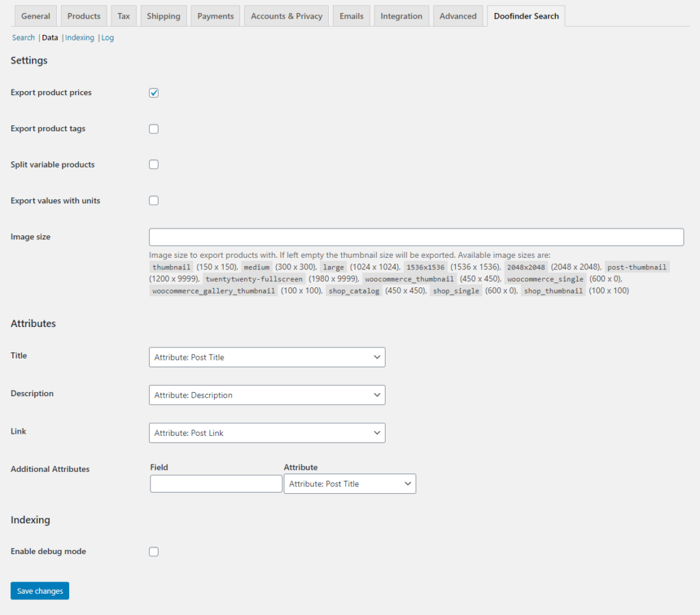This screenshot has width=700, height=615.
Task: Open the Link attribute dropdown
Action: point(267,433)
